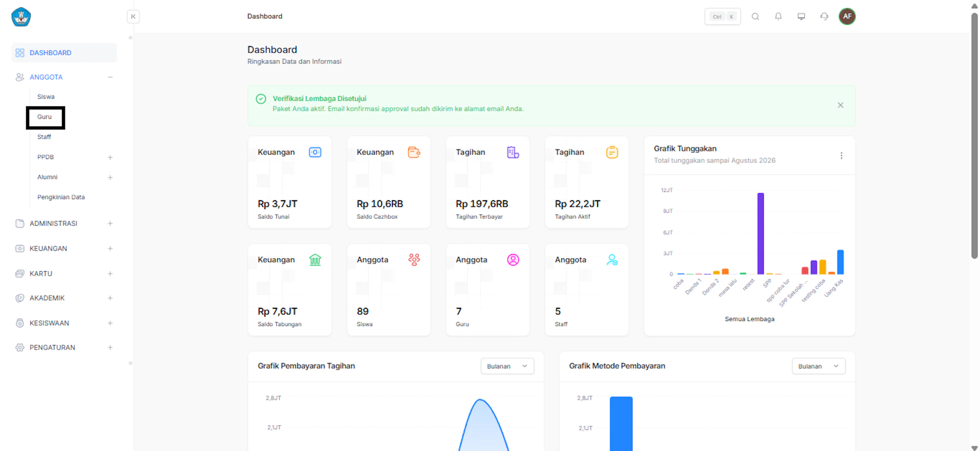Viewport: 980px width, 451px height.
Task: Click the Akademik icon in sidebar
Action: click(x=20, y=298)
